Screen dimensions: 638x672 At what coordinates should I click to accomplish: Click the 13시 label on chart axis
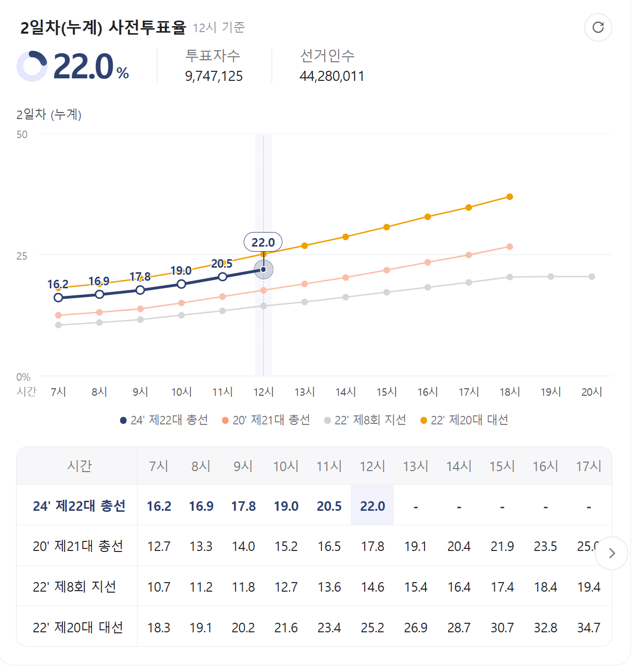[304, 392]
